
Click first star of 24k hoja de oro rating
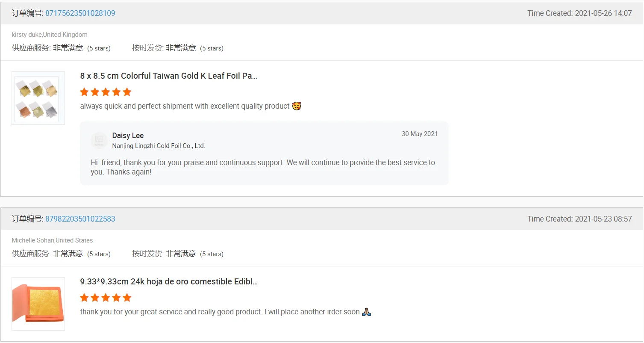pos(84,298)
